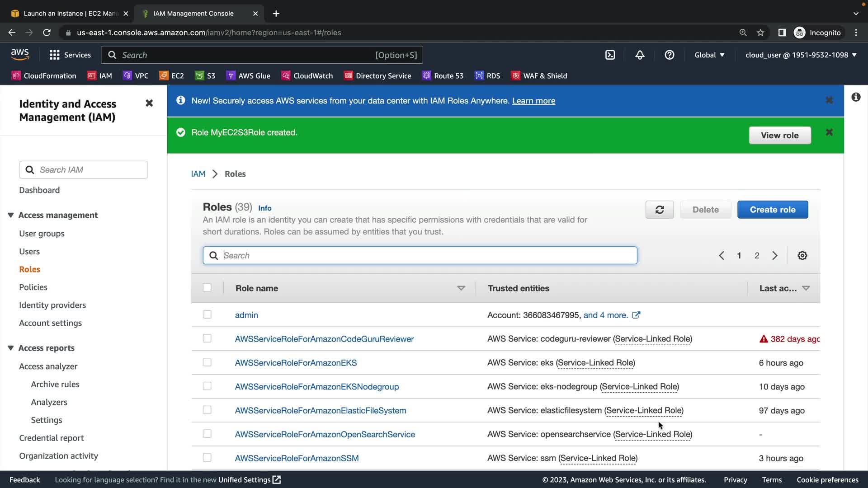Open the AWS CloudShell icon
868x488 pixels.
pos(610,55)
